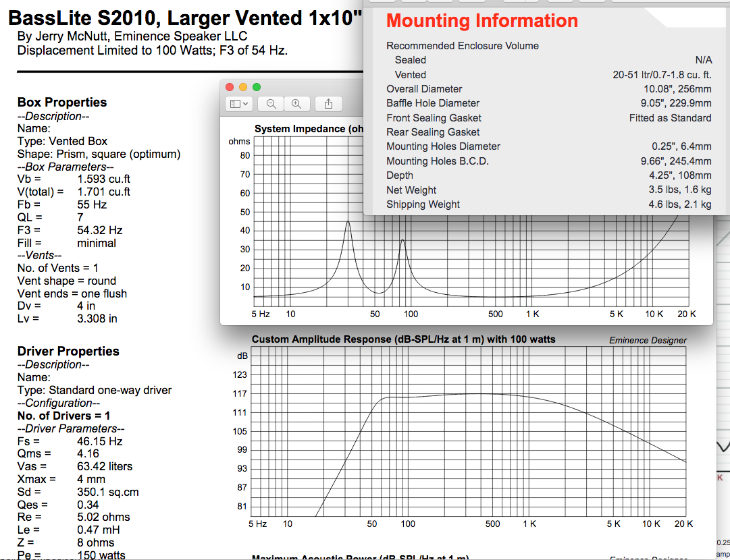Click the Depth value '4.25", 108mm'

click(680, 175)
